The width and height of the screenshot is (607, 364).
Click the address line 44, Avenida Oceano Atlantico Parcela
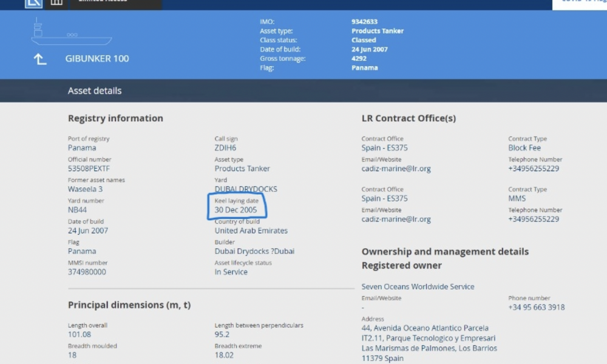click(x=425, y=328)
